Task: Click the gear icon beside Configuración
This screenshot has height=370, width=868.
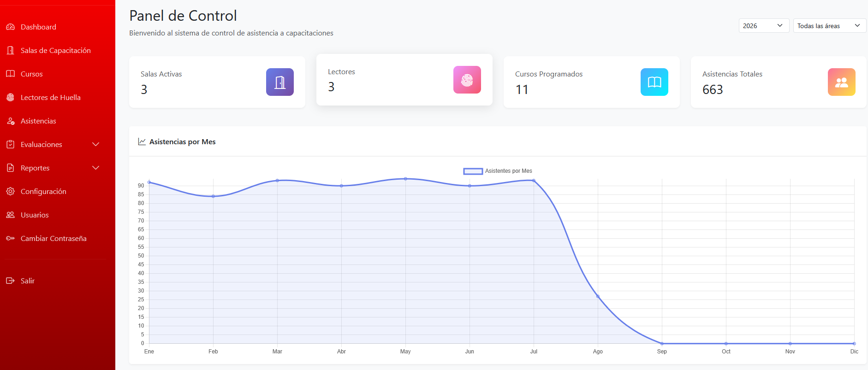Action: (x=10, y=191)
